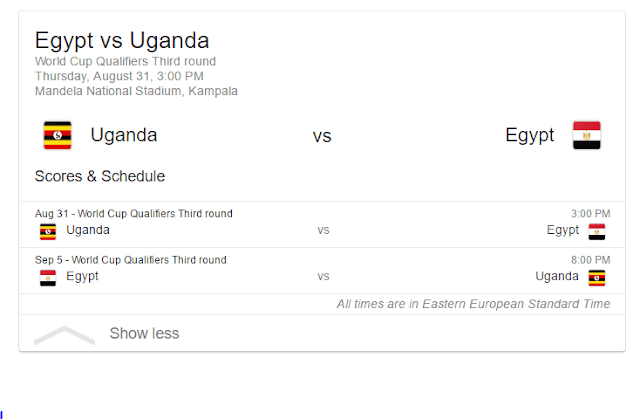
Task: Click the Eastern European Standard Time note
Action: coord(473,304)
